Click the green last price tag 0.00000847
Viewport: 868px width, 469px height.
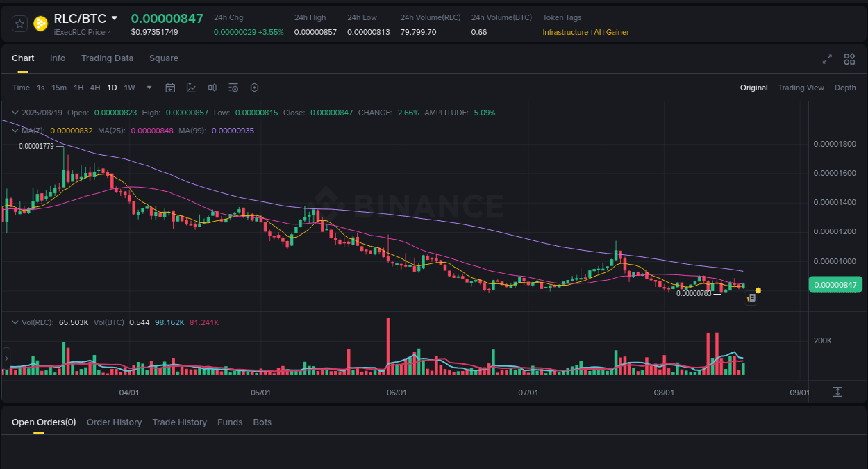[x=835, y=284]
